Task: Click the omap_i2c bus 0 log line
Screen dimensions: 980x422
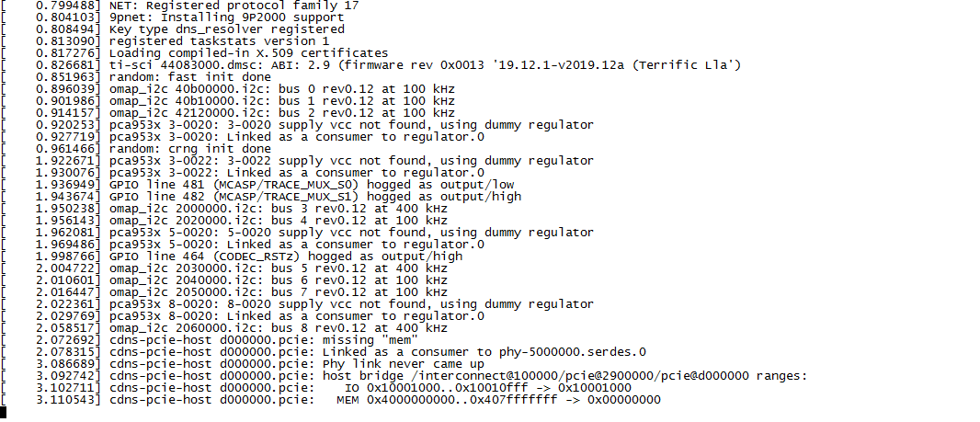Action: pos(228,89)
